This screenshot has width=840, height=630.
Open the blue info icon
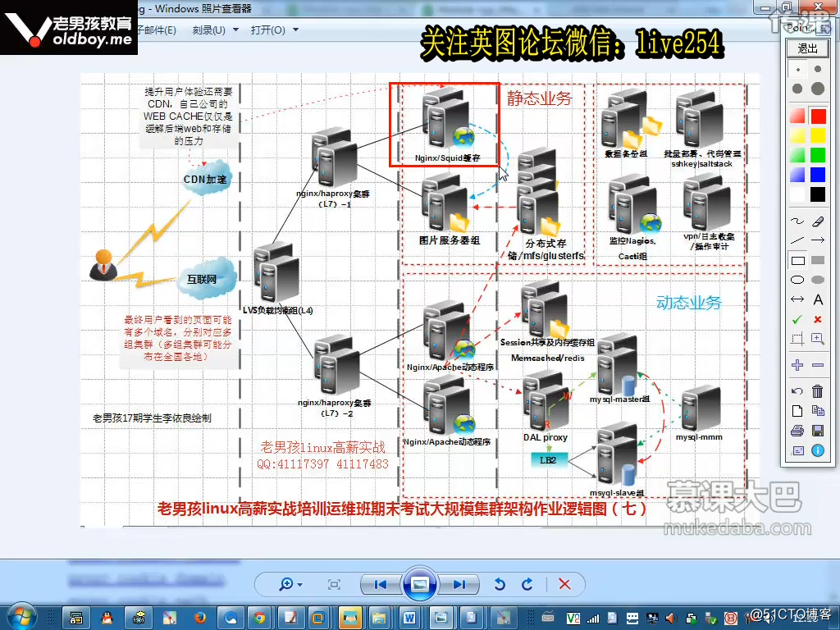click(818, 450)
